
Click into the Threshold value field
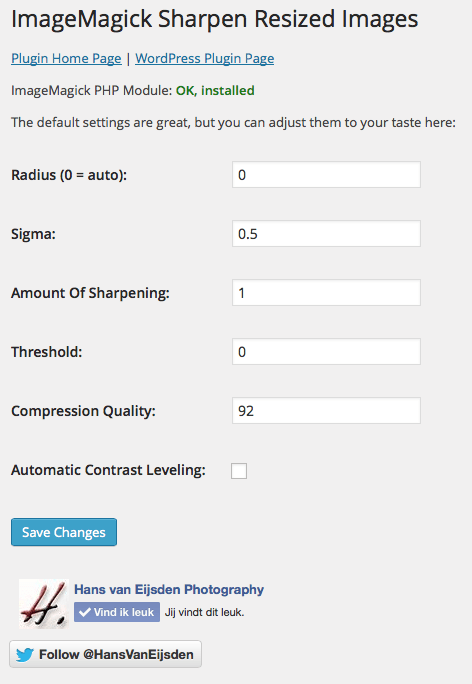[326, 351]
